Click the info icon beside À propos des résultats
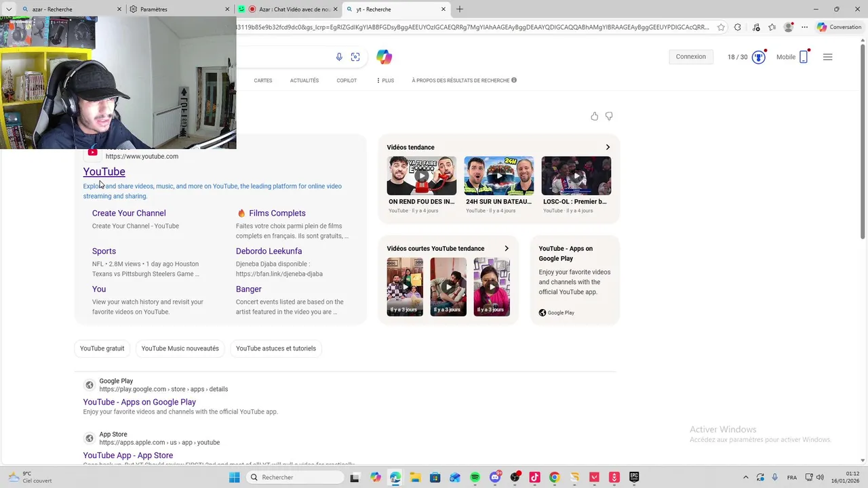Image resolution: width=868 pixels, height=488 pixels. 514,80
